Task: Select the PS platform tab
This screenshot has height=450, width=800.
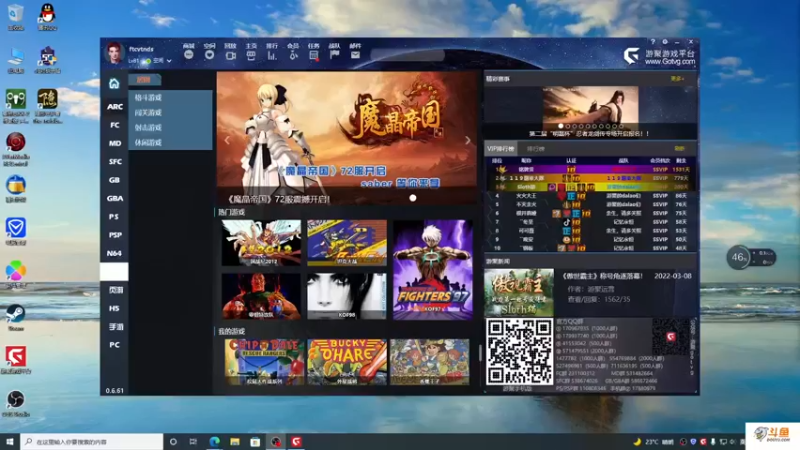Action: (x=114, y=217)
